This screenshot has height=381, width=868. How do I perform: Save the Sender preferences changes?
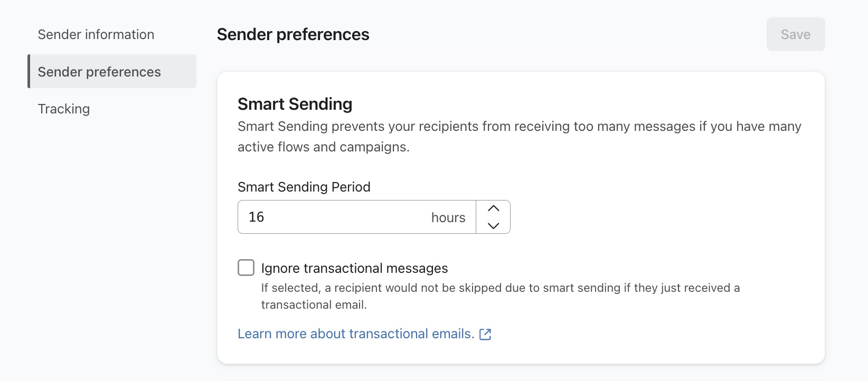click(x=795, y=34)
